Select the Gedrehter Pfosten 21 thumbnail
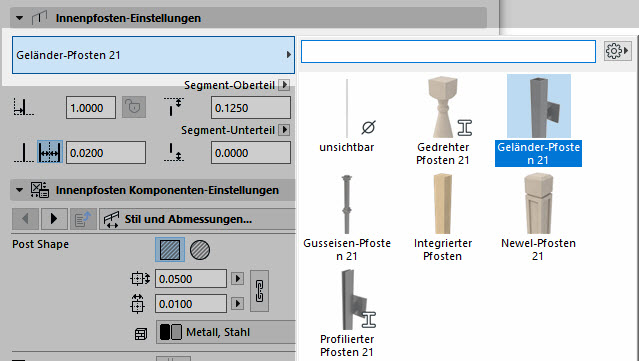This screenshot has height=361, width=639. [443, 121]
